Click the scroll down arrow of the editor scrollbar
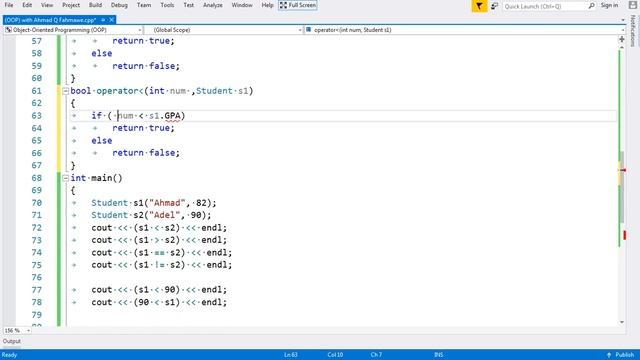The image size is (640, 360). pos(622,322)
